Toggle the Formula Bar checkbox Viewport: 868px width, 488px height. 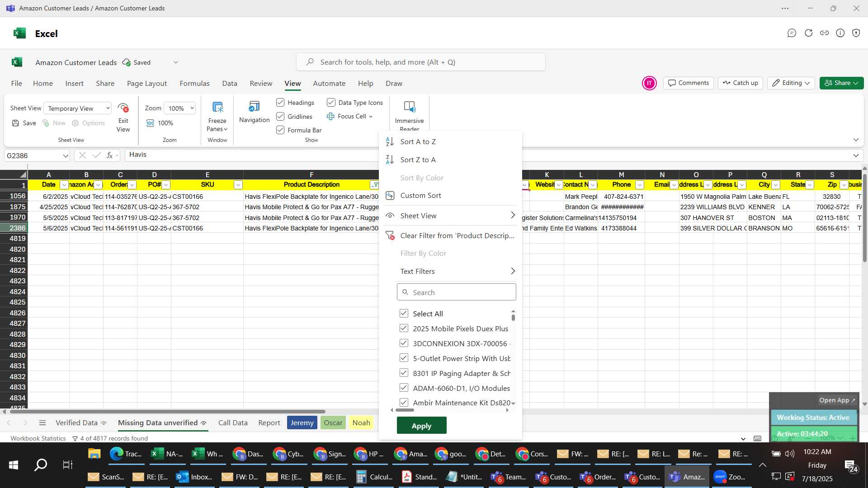[x=280, y=130]
